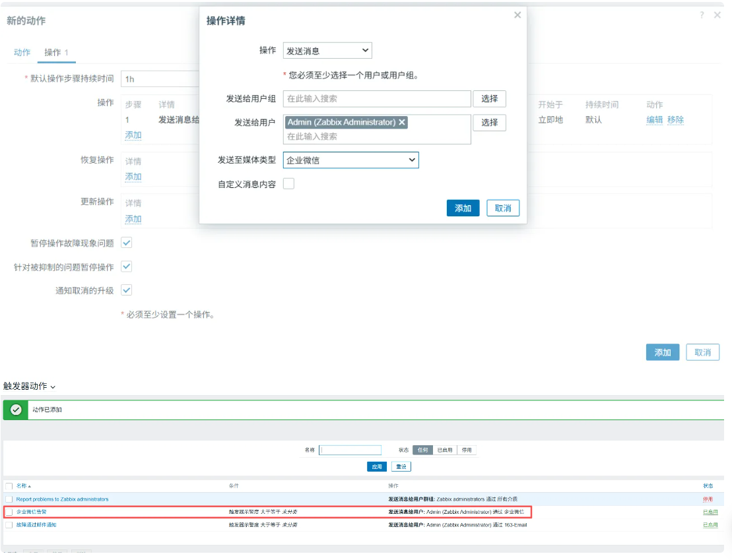732x560 pixels.
Task: Toggle 自定义消息内容 checkbox
Action: (x=288, y=184)
